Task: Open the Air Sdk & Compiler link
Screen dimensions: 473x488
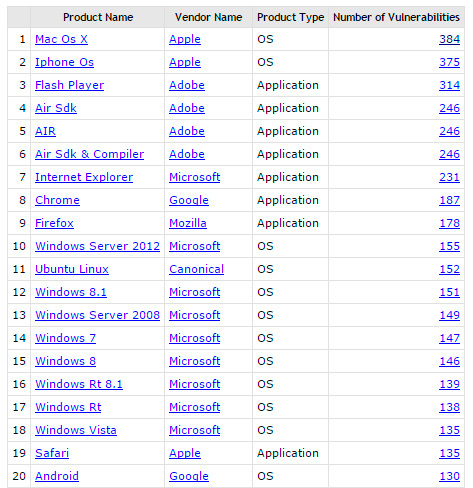Action: click(89, 154)
